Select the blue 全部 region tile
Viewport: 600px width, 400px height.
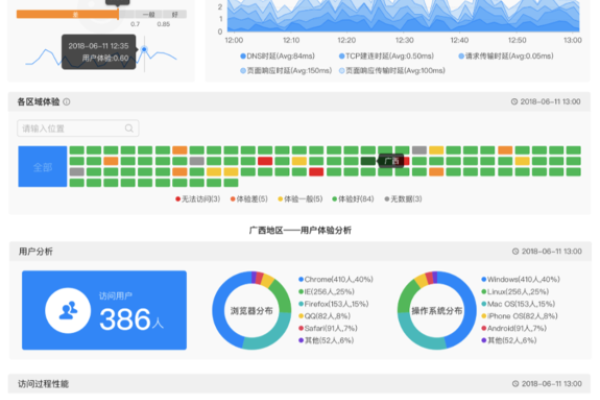[42, 167]
